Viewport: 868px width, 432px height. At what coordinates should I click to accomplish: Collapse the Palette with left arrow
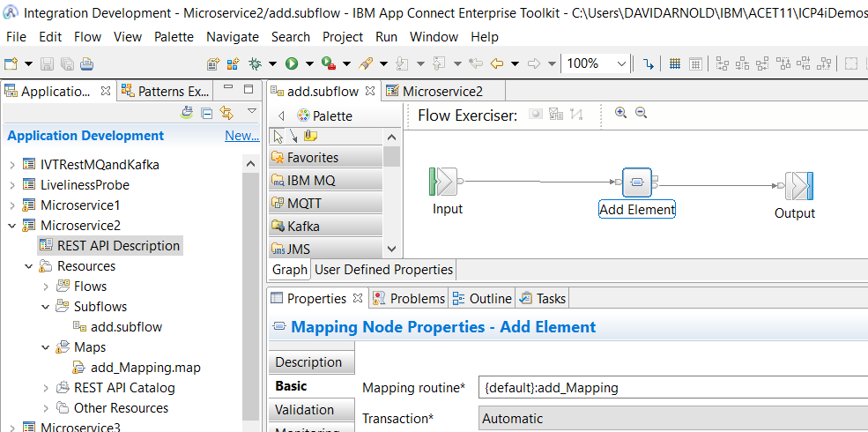(x=281, y=116)
